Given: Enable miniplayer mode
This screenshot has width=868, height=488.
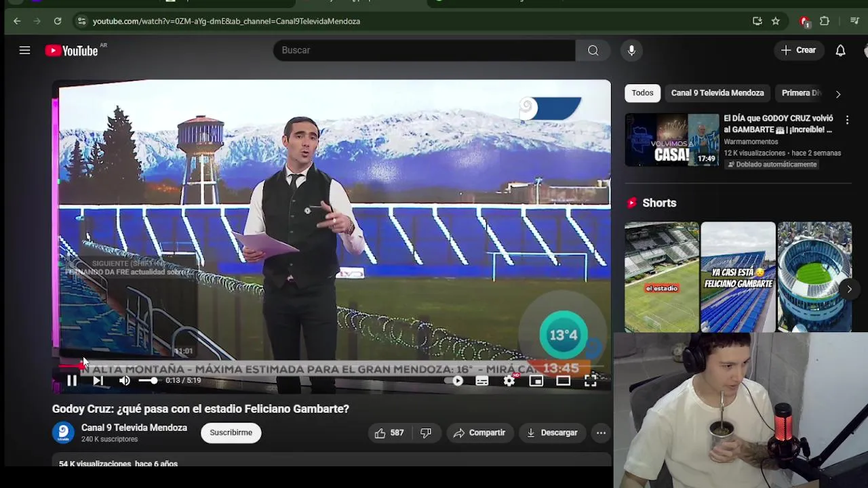Looking at the screenshot, I should (536, 381).
